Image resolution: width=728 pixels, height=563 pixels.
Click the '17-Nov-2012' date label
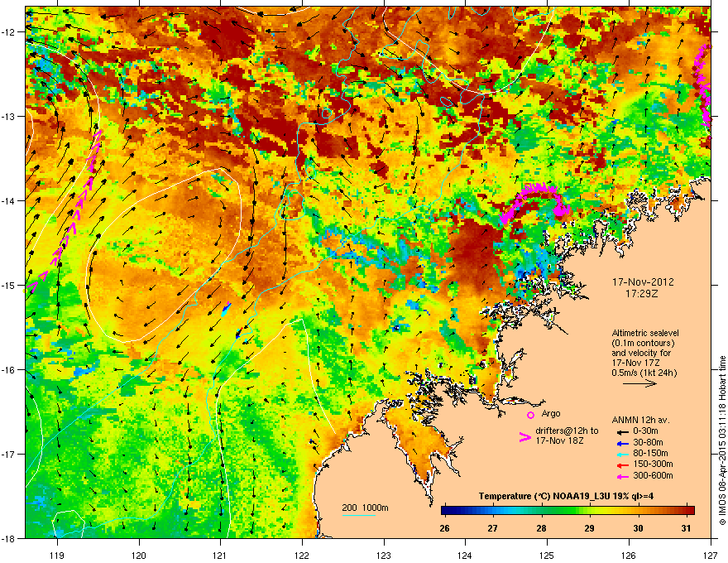[643, 282]
